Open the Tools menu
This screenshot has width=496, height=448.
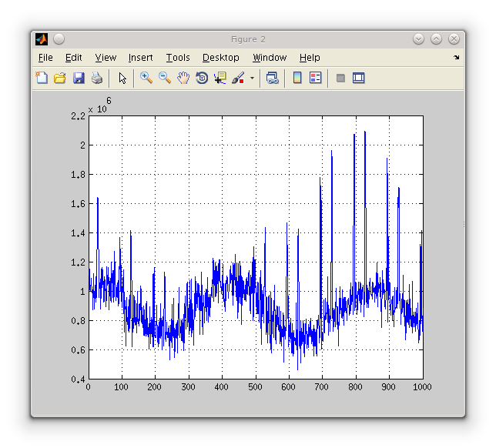178,58
